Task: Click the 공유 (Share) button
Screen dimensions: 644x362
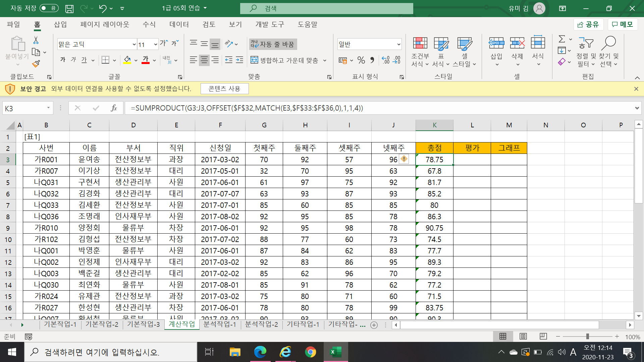Action: click(588, 24)
